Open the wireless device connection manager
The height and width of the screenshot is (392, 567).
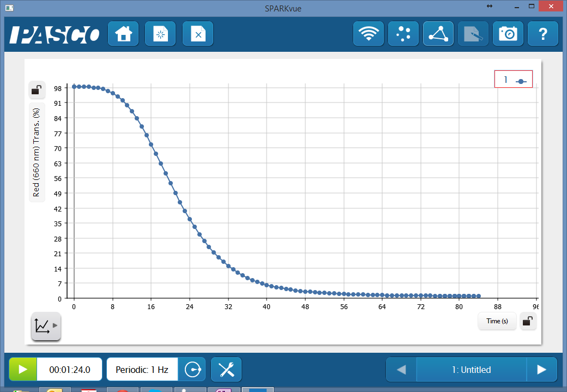[369, 33]
